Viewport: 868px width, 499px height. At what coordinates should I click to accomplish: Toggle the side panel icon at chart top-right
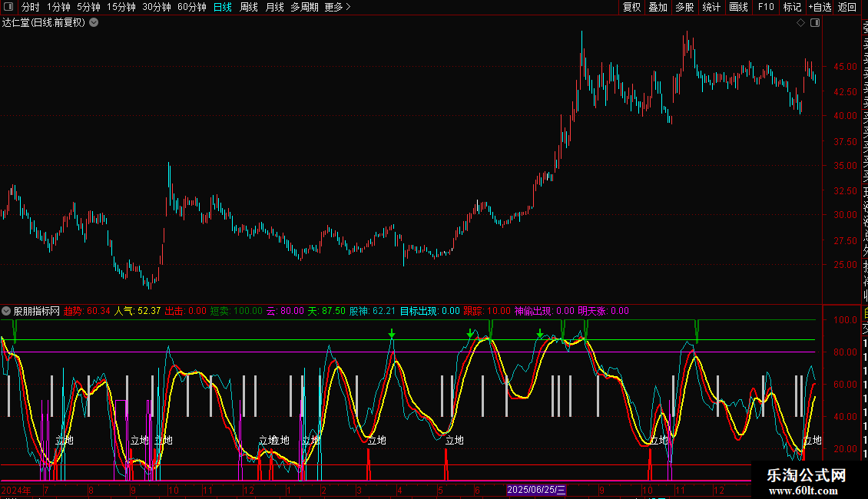click(815, 23)
